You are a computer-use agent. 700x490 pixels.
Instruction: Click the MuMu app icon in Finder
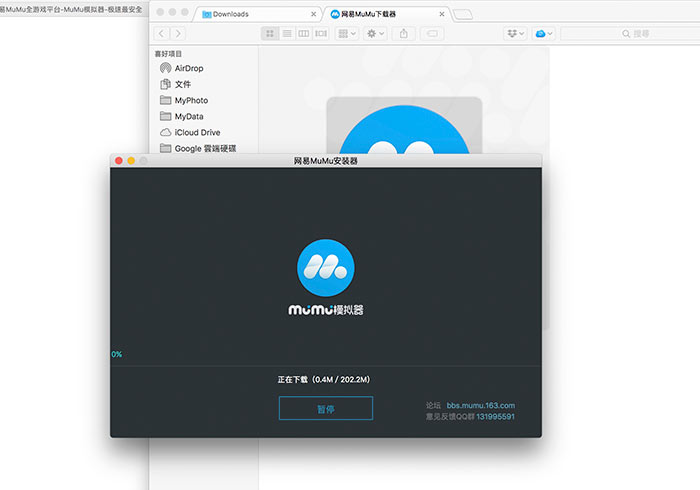pyautogui.click(x=404, y=127)
